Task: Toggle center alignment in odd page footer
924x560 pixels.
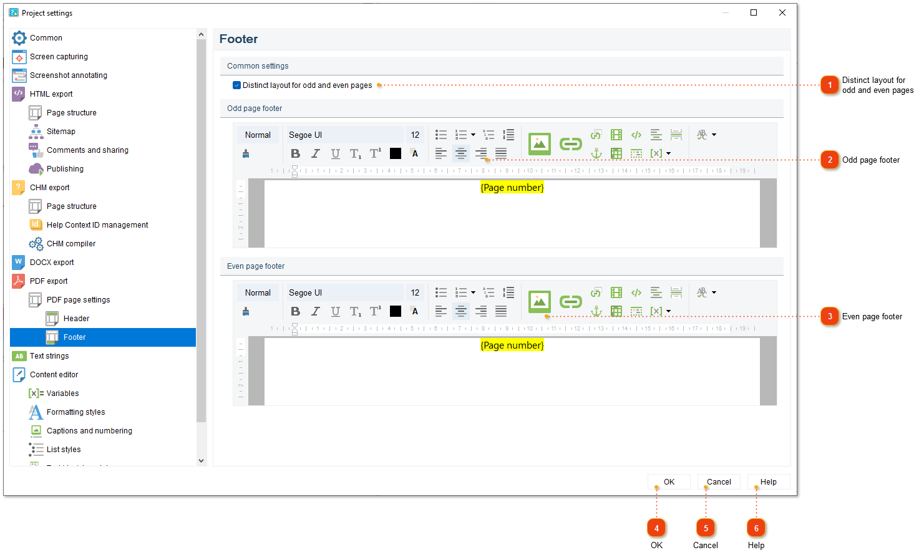Action: click(461, 153)
